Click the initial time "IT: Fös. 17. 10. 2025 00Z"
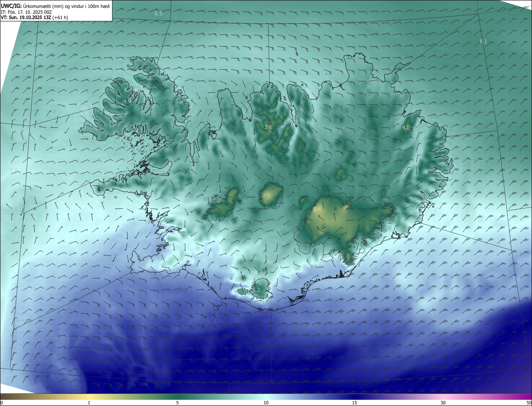This screenshot has height=406, width=532. click(x=26, y=12)
